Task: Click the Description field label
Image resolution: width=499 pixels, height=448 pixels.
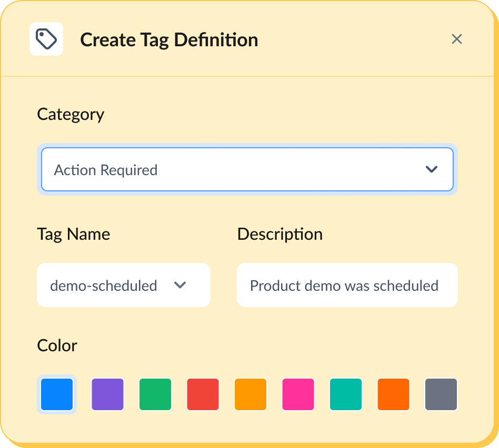Action: (x=280, y=234)
